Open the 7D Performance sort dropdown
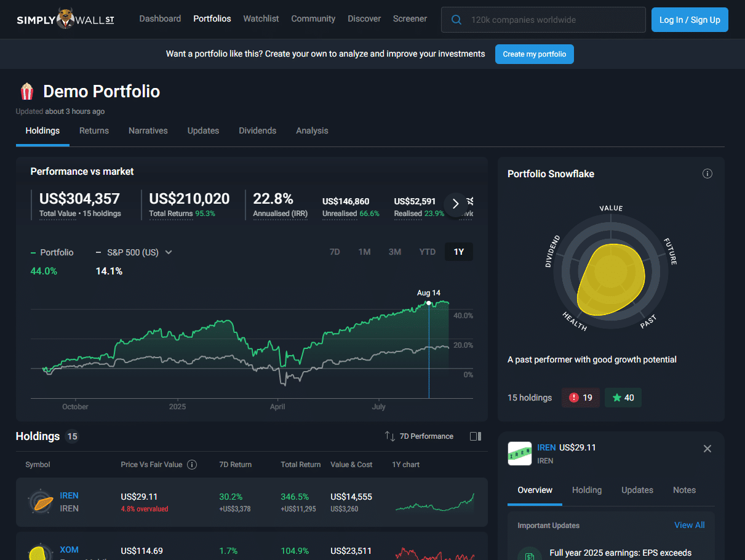745x560 pixels. point(419,436)
